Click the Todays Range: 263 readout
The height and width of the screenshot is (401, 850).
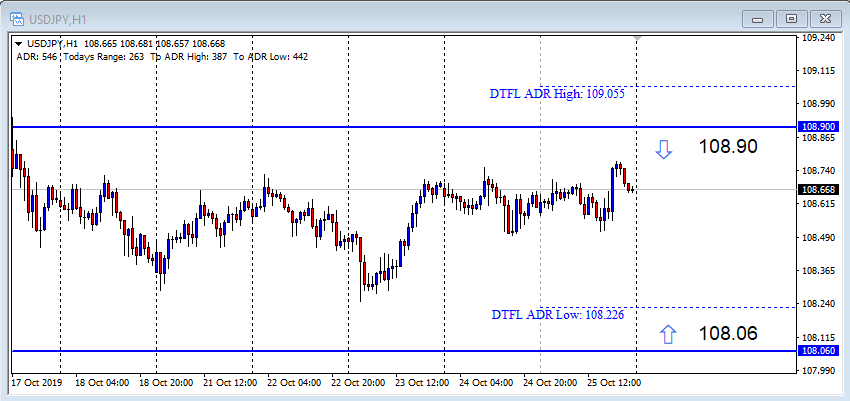click(104, 56)
